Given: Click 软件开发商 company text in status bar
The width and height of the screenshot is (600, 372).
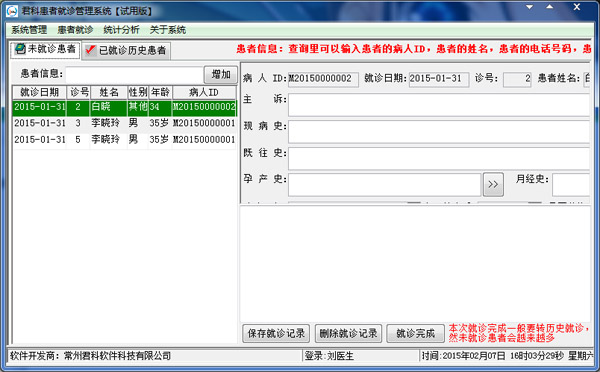Looking at the screenshot, I should pyautogui.click(x=90, y=356).
